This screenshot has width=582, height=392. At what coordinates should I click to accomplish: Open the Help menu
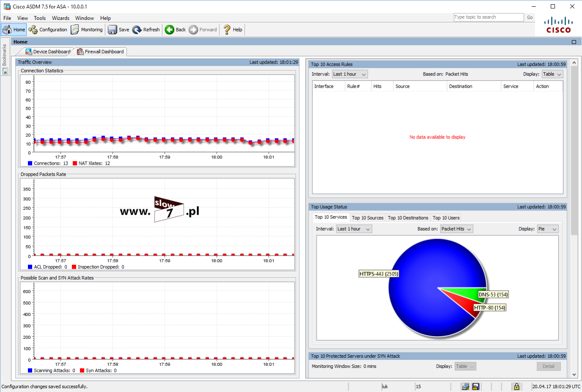(105, 18)
